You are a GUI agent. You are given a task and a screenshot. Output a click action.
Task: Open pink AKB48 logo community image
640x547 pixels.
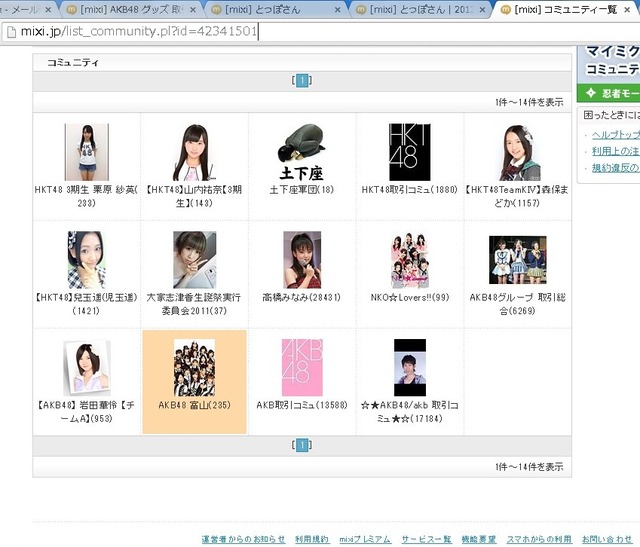click(302, 367)
